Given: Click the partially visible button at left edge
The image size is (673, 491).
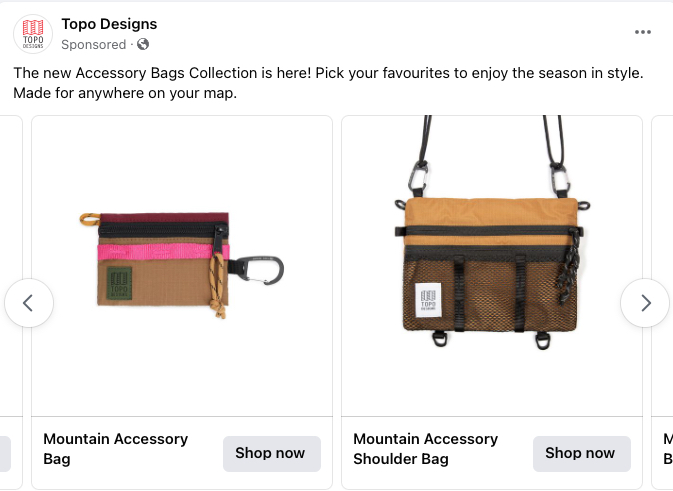Looking at the screenshot, I should click(x=5, y=453).
